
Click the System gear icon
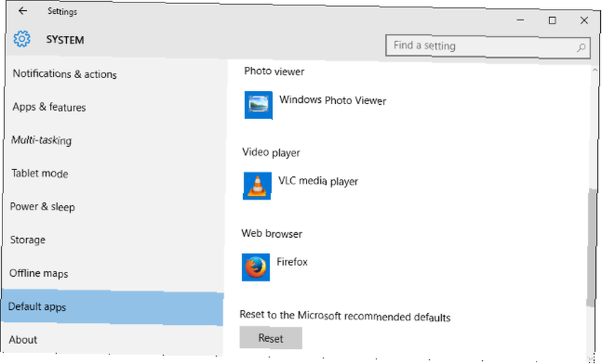[x=22, y=39]
